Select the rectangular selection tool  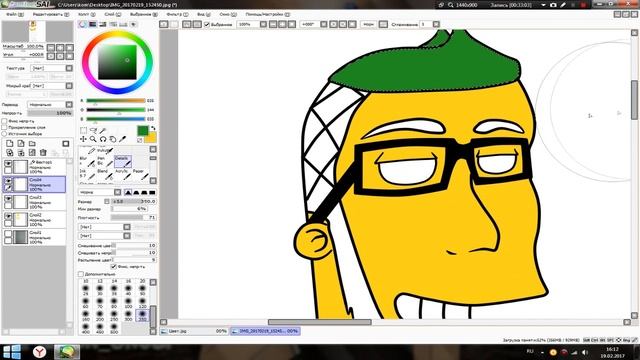(83, 130)
